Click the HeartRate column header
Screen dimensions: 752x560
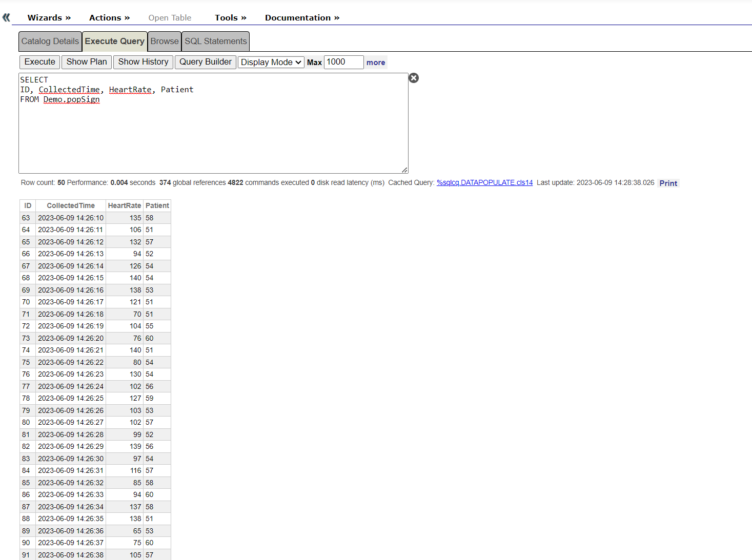tap(124, 205)
